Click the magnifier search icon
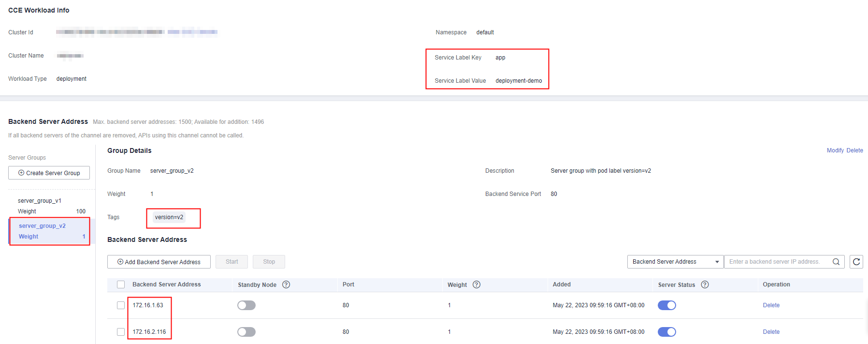The height and width of the screenshot is (344, 868). [836, 262]
